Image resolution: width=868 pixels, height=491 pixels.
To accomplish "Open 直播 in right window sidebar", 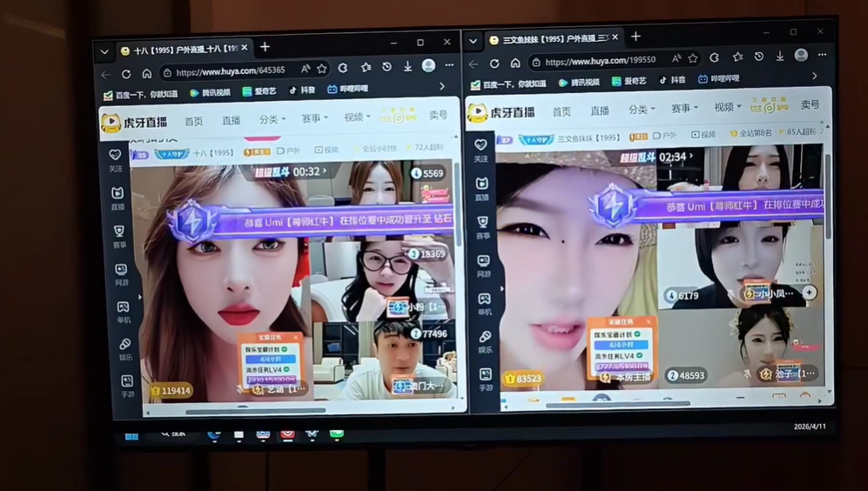I will 481,189.
